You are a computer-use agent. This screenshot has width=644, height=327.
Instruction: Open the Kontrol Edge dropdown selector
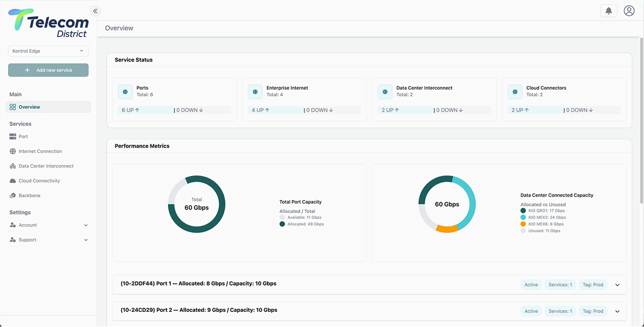pos(49,51)
